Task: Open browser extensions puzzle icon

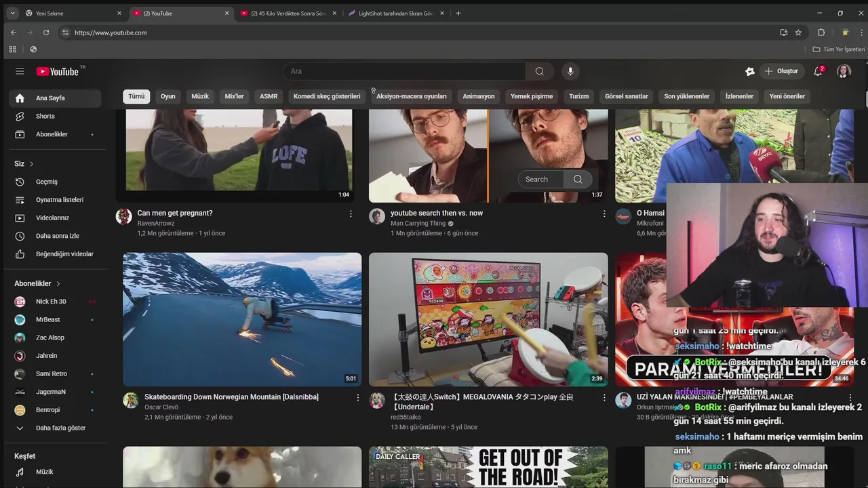Action: click(x=821, y=33)
